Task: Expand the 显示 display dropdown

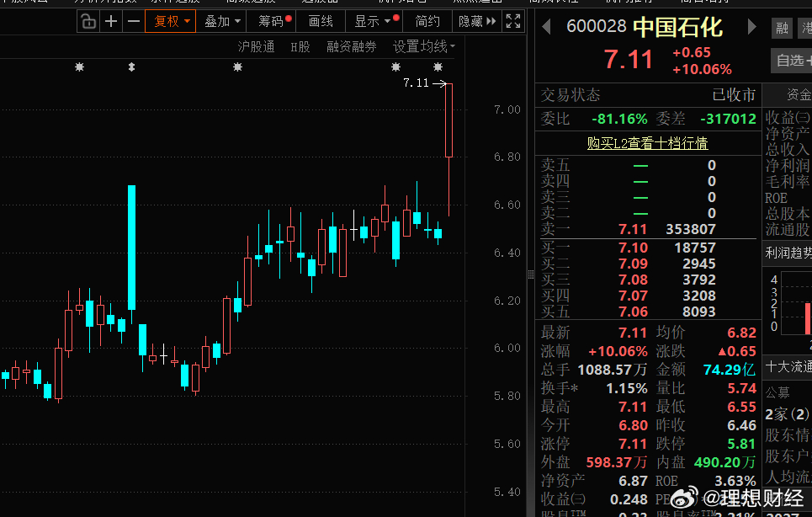Action: pos(375,21)
